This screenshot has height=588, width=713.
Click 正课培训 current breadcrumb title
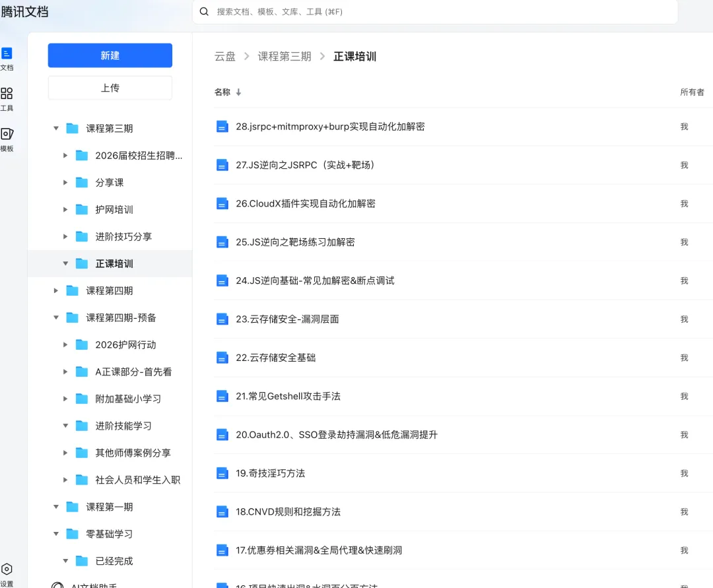coord(355,56)
